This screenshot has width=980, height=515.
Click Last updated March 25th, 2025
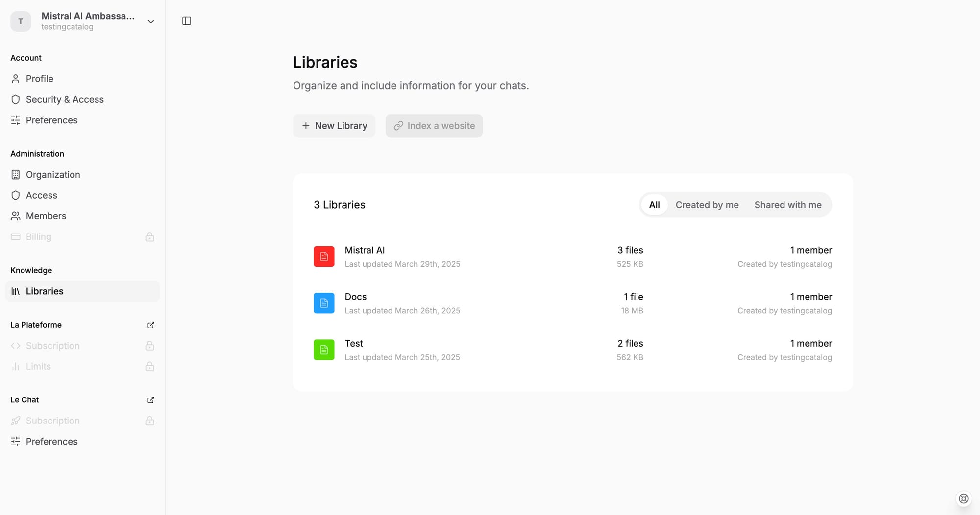(402, 357)
